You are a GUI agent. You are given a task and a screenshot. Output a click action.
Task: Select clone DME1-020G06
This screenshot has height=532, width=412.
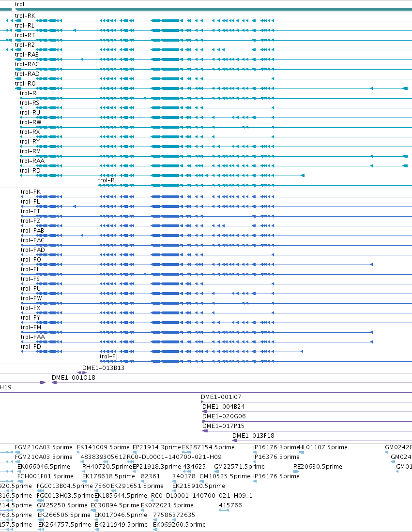(x=224, y=416)
